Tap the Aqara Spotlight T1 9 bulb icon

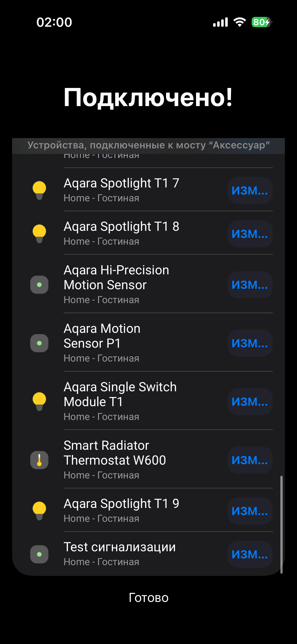coord(39,511)
